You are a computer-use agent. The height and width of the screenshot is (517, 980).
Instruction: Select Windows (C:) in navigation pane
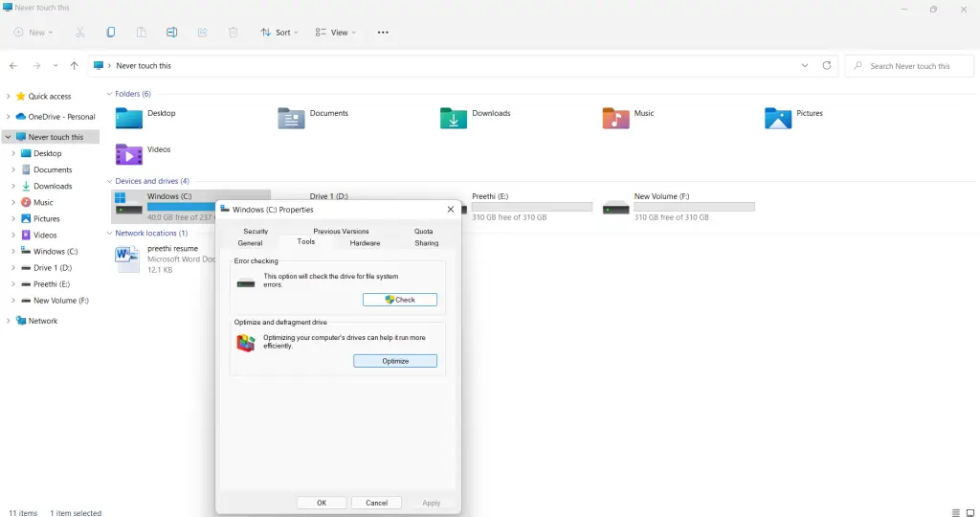click(56, 251)
